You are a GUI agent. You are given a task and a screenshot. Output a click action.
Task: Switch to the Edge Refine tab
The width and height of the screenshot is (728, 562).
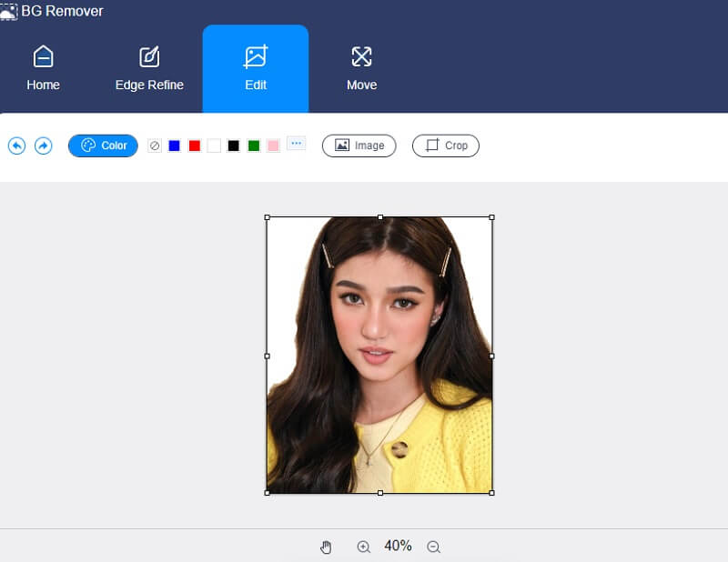[148, 68]
